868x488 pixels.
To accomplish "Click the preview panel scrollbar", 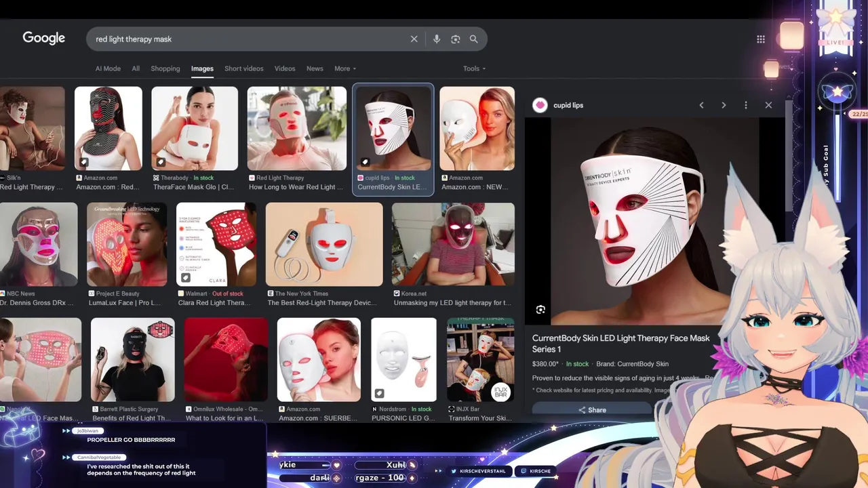I will (789, 156).
